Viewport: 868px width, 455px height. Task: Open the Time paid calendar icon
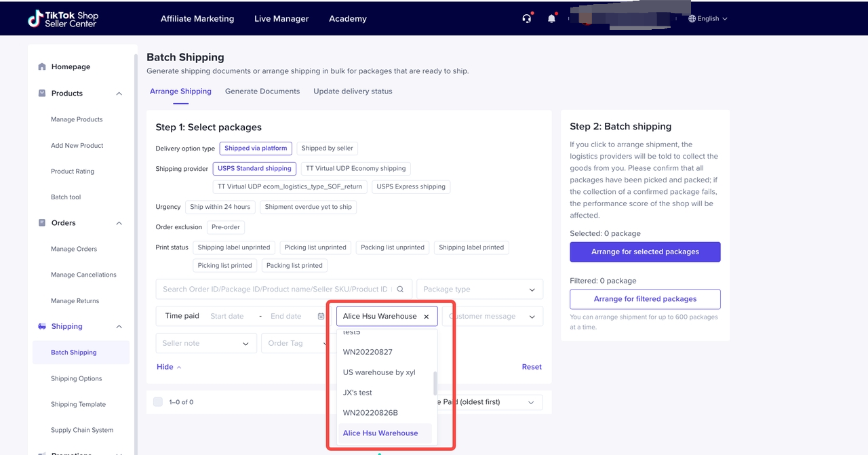pyautogui.click(x=321, y=316)
